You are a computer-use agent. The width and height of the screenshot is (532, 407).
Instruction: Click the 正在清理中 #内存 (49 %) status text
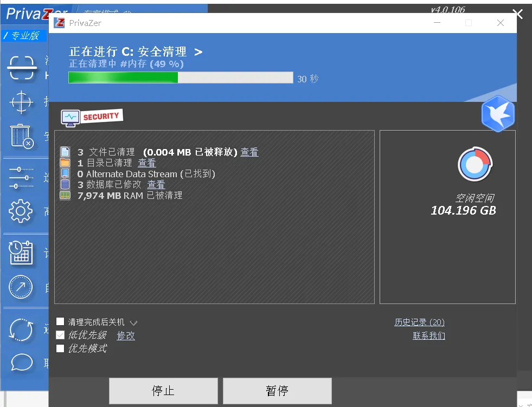(x=126, y=64)
